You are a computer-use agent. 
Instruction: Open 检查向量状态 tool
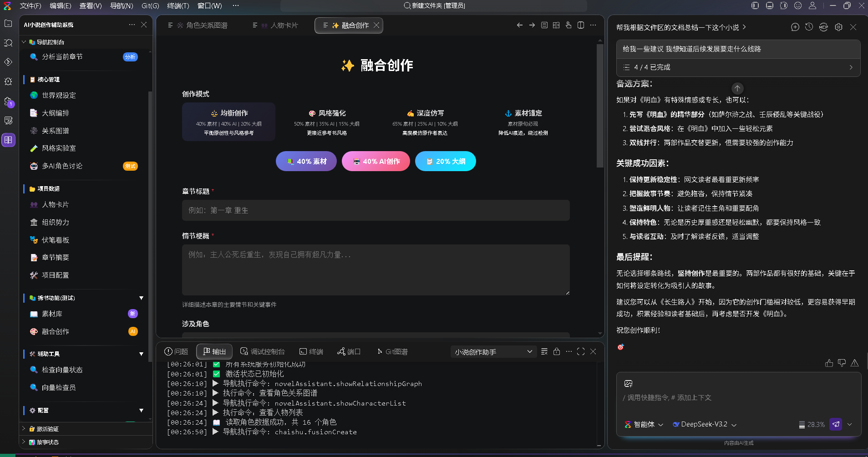click(62, 370)
